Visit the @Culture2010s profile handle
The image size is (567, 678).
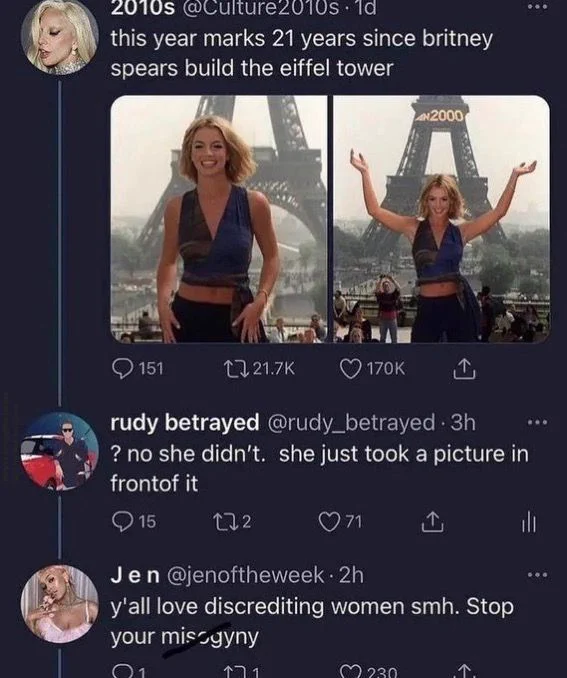(261, 8)
